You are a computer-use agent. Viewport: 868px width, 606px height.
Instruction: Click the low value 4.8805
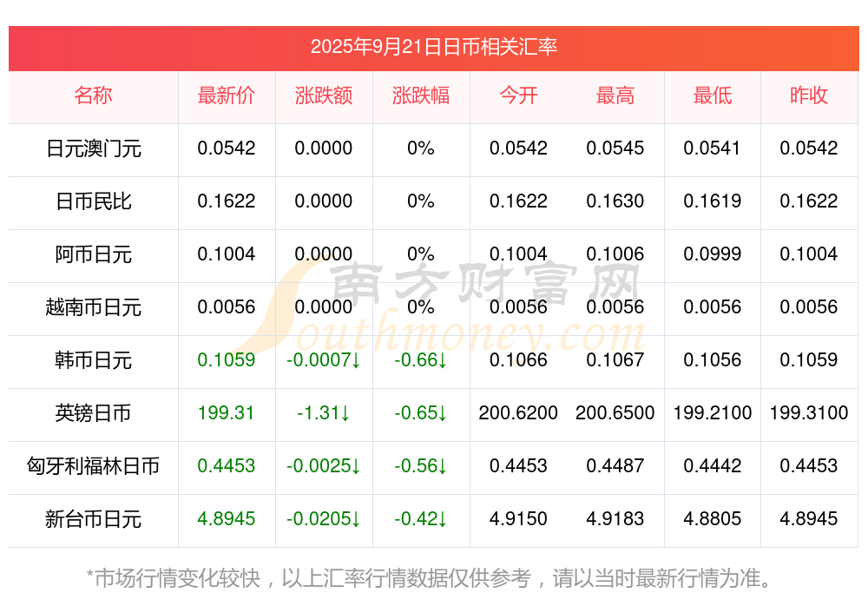713,518
